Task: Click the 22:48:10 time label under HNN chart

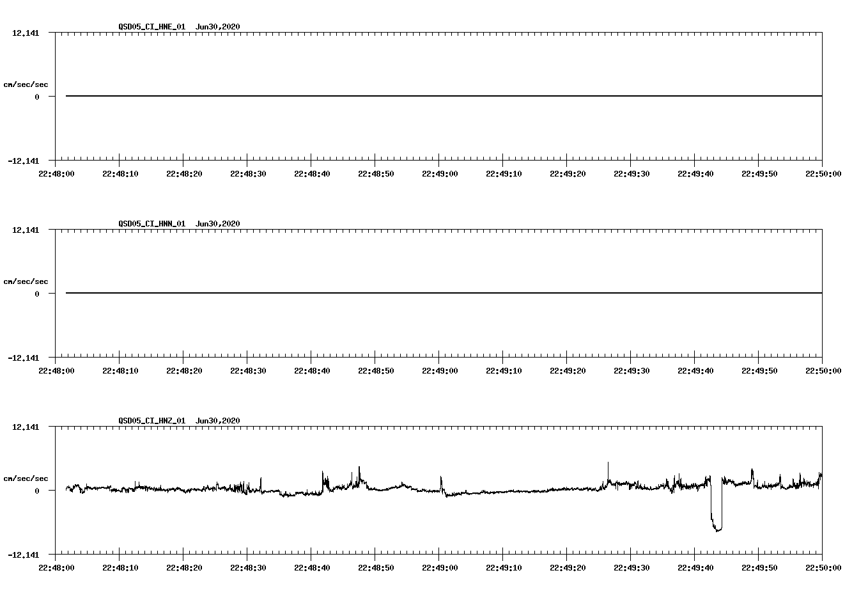Action: [x=120, y=371]
